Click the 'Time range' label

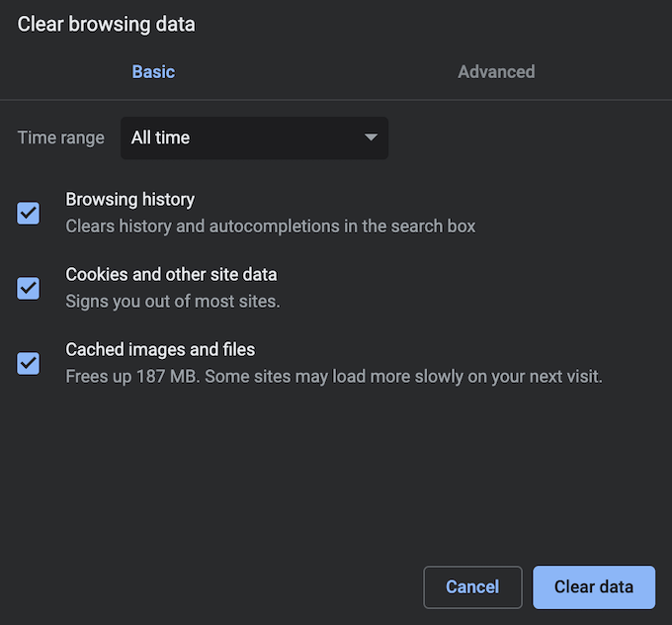click(60, 138)
